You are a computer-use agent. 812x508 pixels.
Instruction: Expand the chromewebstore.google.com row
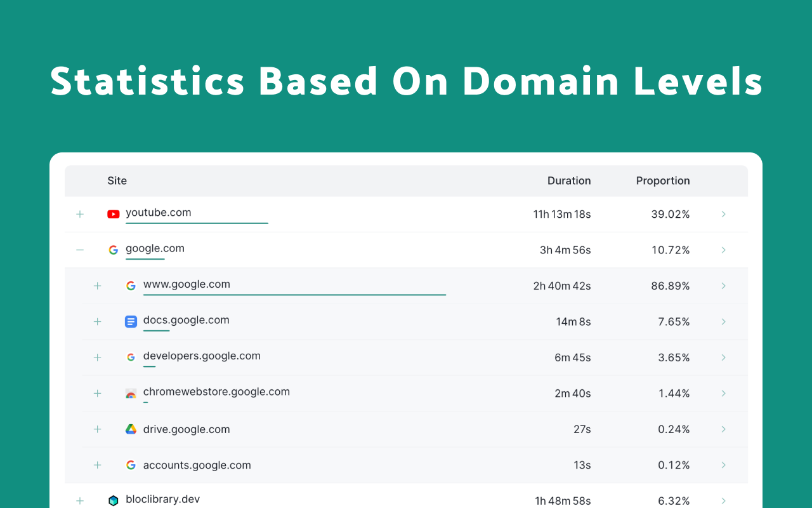pyautogui.click(x=97, y=394)
